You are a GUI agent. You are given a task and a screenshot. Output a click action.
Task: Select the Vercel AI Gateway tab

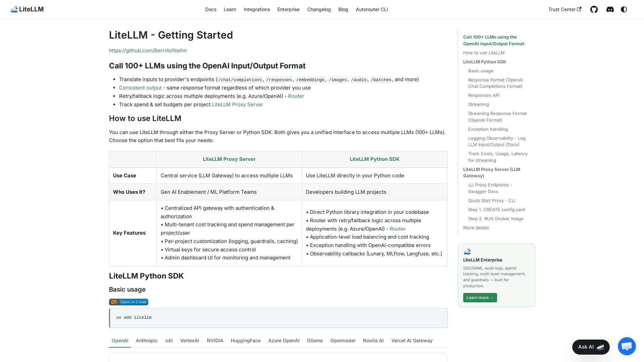[x=412, y=341]
